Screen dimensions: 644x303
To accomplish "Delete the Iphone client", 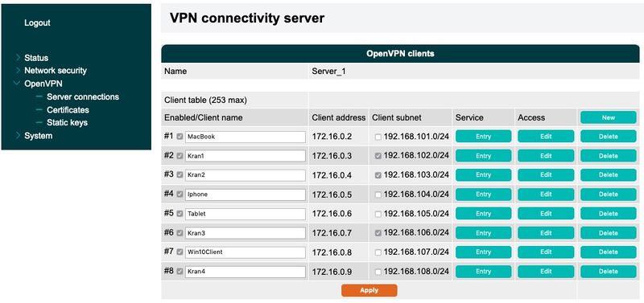I will (x=609, y=194).
